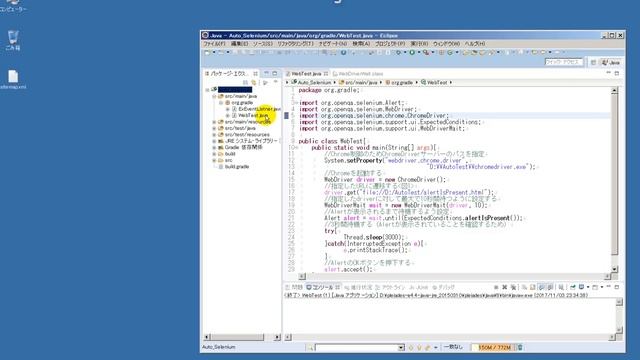Click the Open Console icon
Image resolution: width=640 pixels, height=360 pixels.
click(x=595, y=287)
